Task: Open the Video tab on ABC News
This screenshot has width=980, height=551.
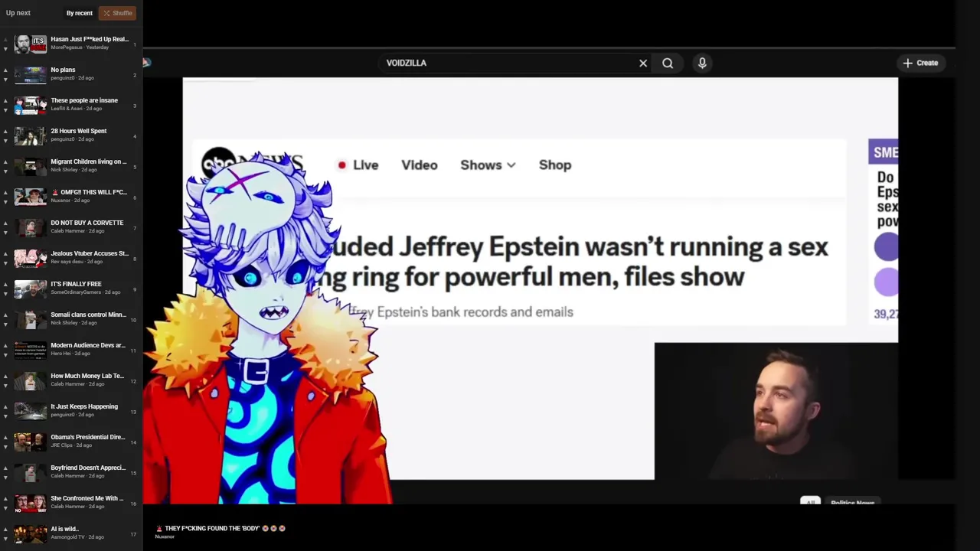Action: pyautogui.click(x=420, y=165)
